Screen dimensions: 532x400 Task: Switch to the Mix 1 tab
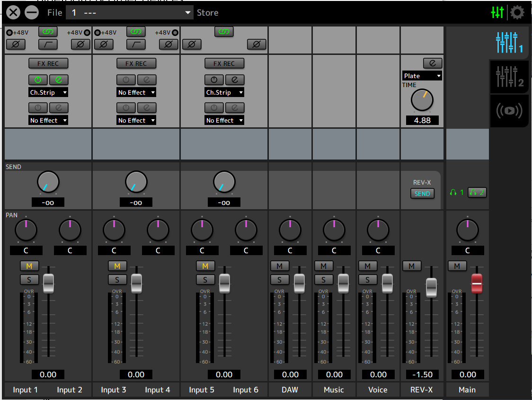tap(509, 43)
